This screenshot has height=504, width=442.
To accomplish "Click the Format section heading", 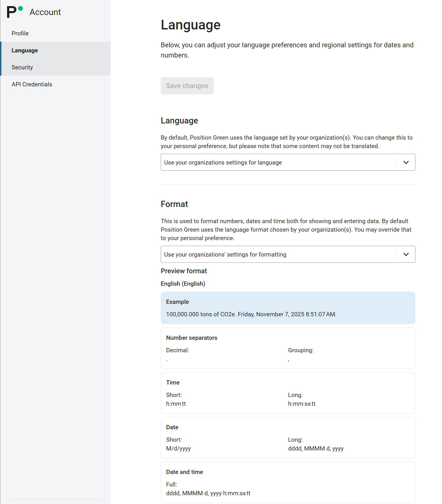I will pos(174,204).
